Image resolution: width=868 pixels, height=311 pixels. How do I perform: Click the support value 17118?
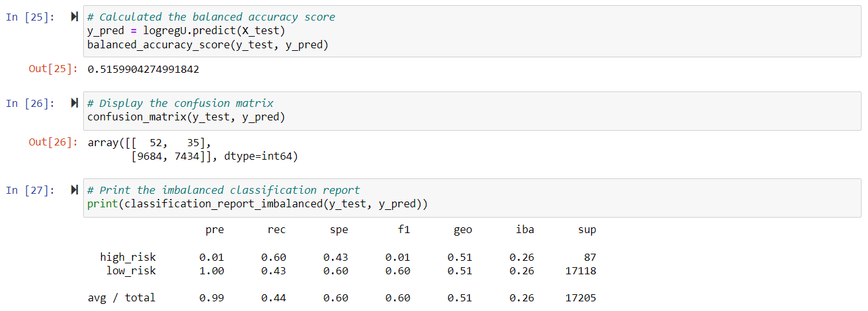click(580, 271)
